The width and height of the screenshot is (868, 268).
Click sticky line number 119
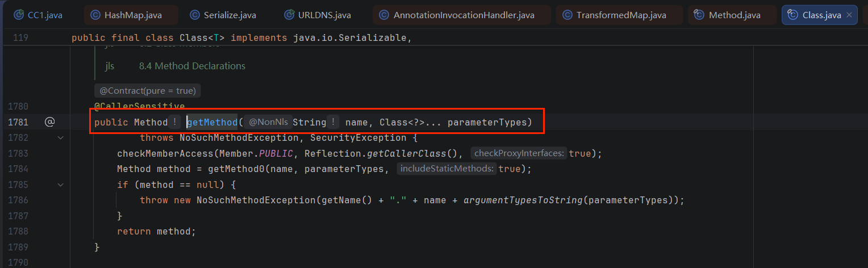[20, 38]
